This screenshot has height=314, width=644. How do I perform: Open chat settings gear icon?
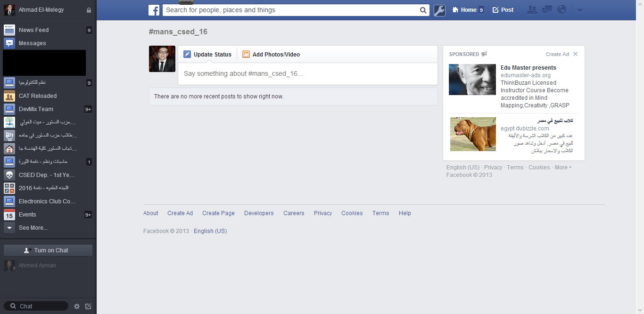77,306
